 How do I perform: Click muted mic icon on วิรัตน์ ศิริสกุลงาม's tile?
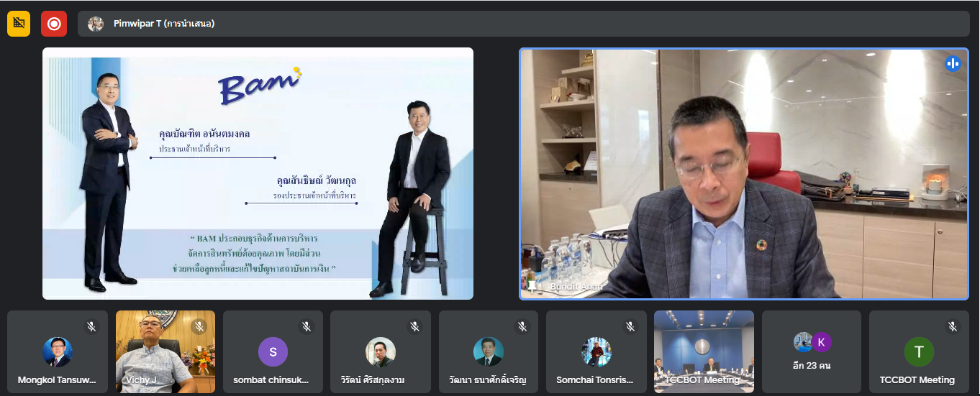(414, 327)
